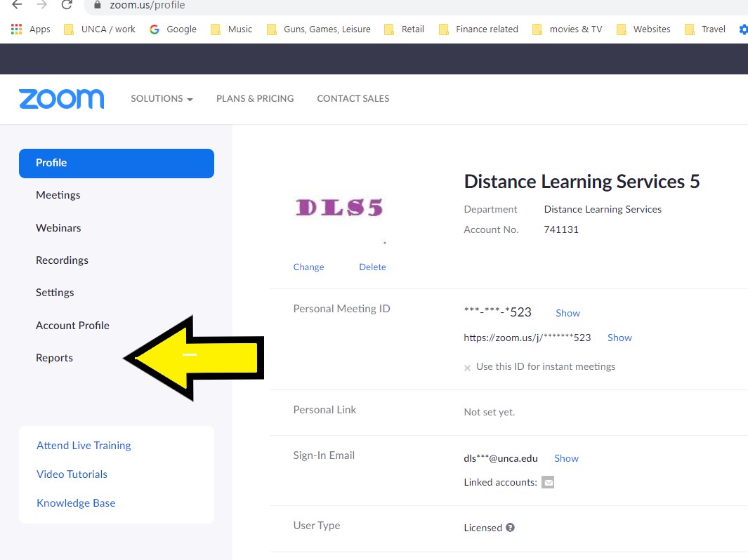
Task: Expand the Solutions dropdown
Action: tap(162, 99)
